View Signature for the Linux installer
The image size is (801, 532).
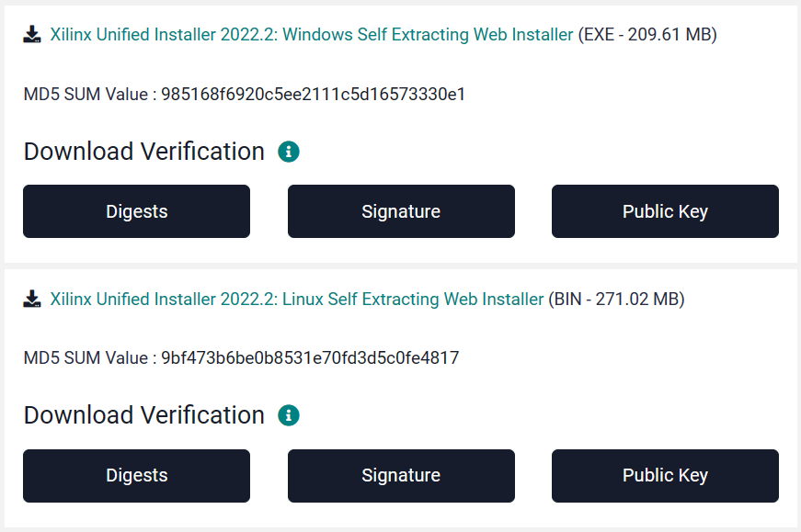(x=401, y=475)
